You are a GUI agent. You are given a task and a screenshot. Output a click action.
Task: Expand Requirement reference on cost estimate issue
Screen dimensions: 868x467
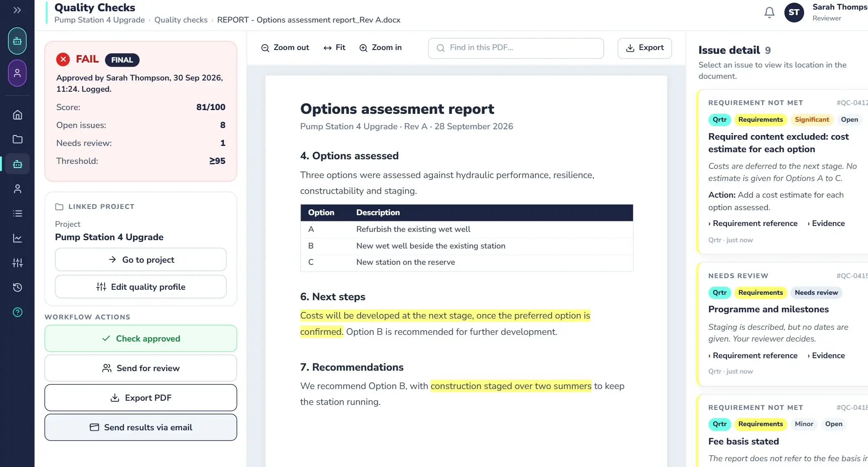pos(752,223)
